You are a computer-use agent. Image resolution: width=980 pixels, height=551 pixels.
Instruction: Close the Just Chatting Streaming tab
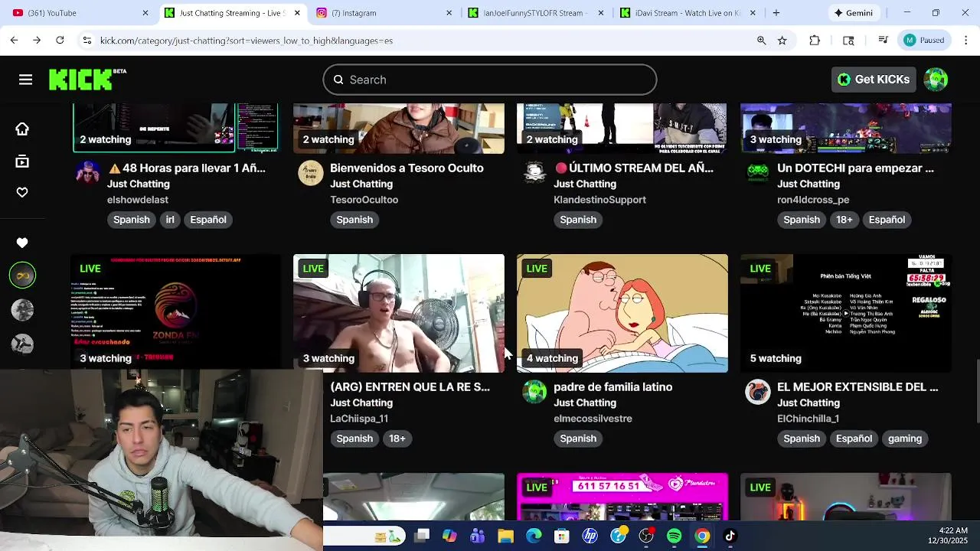[x=296, y=13]
